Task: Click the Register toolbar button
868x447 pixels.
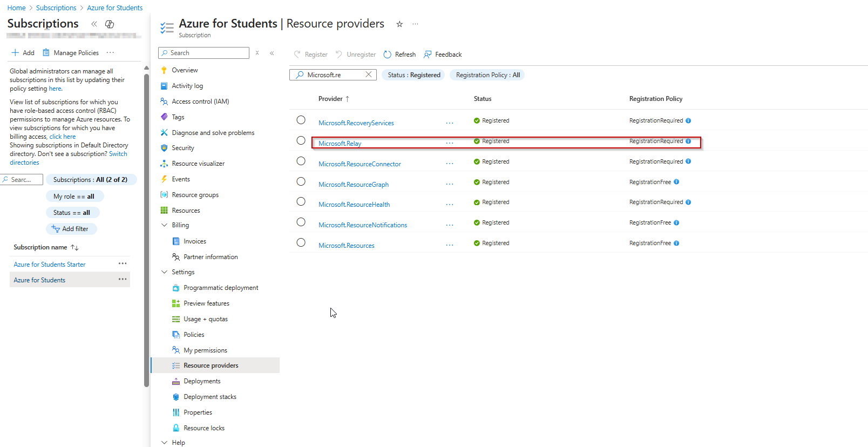Action: (310, 55)
